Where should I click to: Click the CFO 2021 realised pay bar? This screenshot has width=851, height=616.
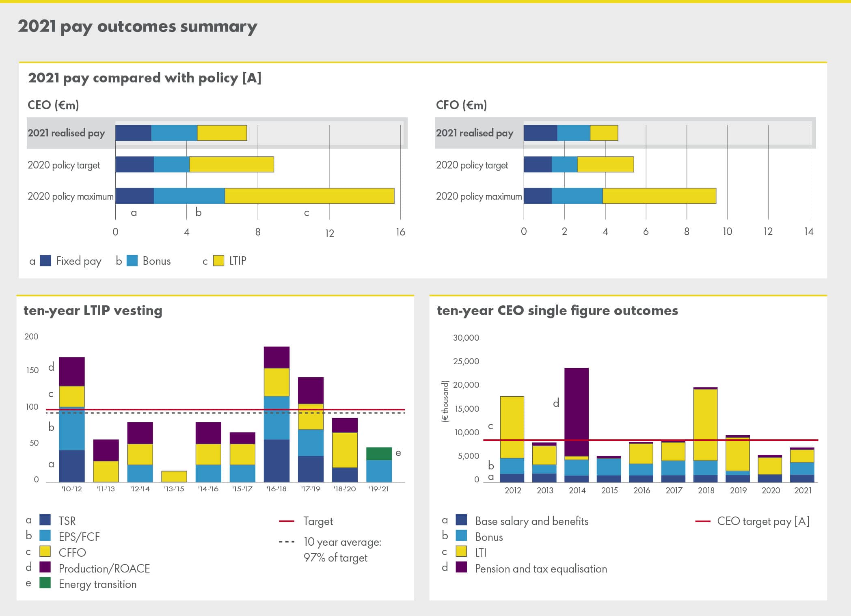pos(570,133)
